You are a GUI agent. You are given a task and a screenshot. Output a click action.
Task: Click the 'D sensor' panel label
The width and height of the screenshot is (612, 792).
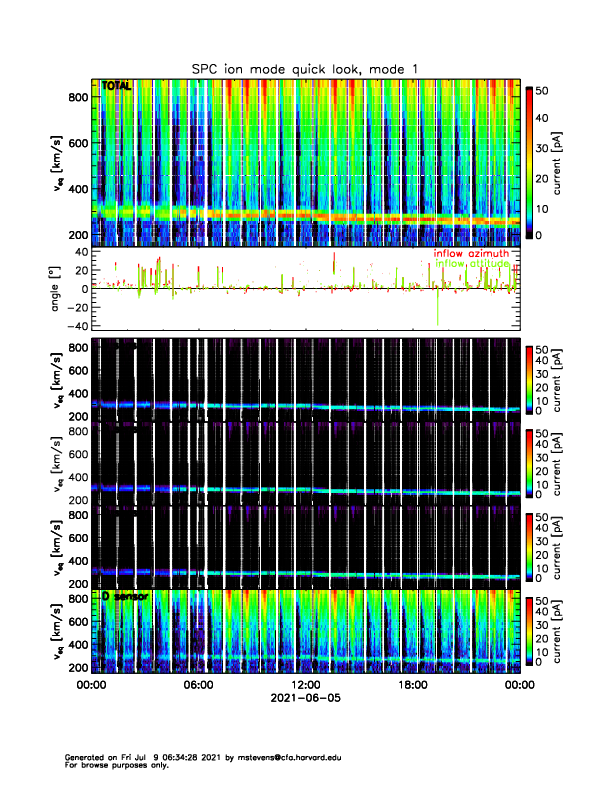pos(125,596)
